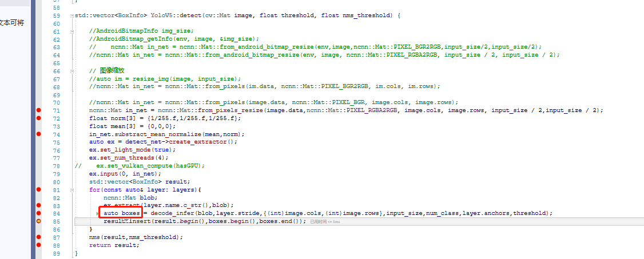Click "YoloV5::detect" in the function signature

point(176,16)
